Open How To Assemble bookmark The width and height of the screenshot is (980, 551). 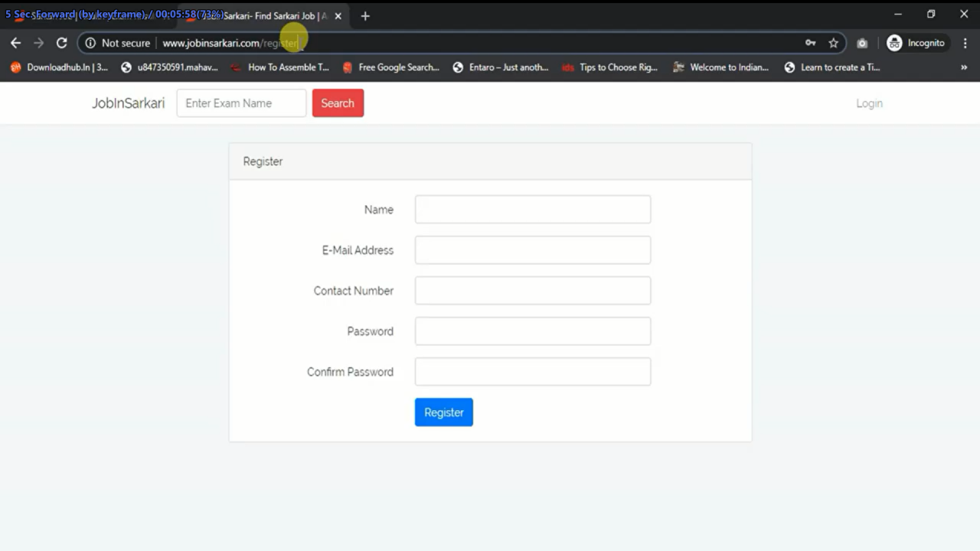(x=280, y=67)
